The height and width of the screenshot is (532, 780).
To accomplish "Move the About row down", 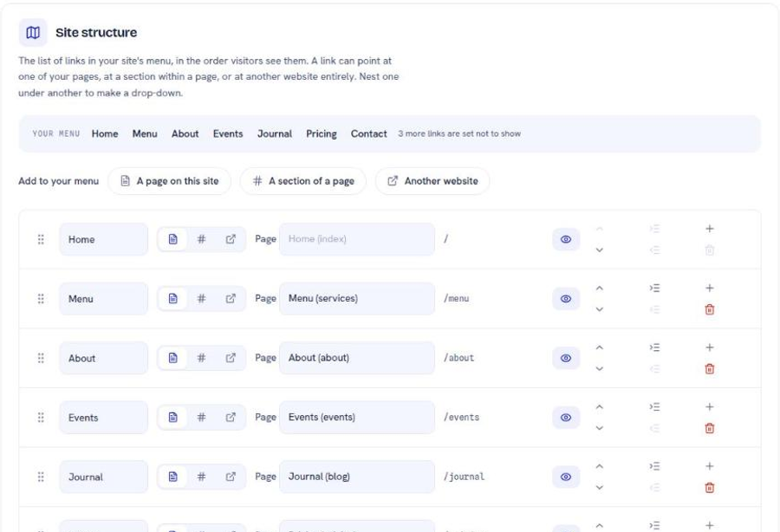I will [600, 369].
